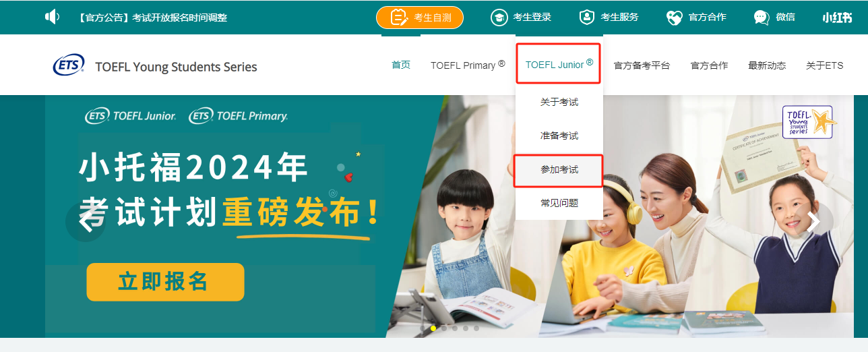Go to previous banner slide arrow
This screenshot has width=868, height=352.
click(x=86, y=221)
